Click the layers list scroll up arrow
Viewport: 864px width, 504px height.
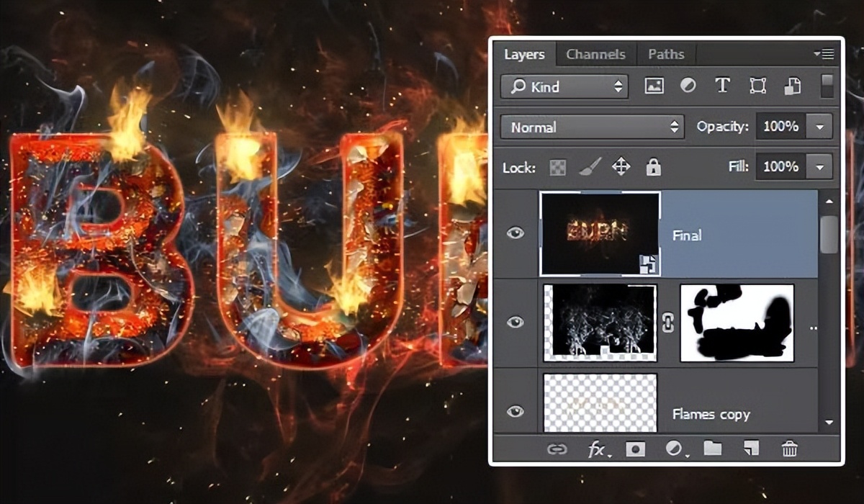829,202
